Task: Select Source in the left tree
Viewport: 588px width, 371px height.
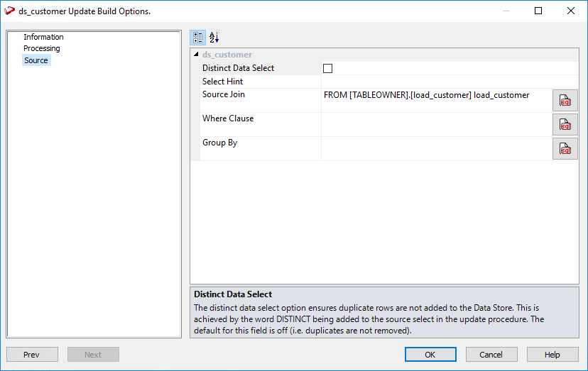Action: point(36,60)
